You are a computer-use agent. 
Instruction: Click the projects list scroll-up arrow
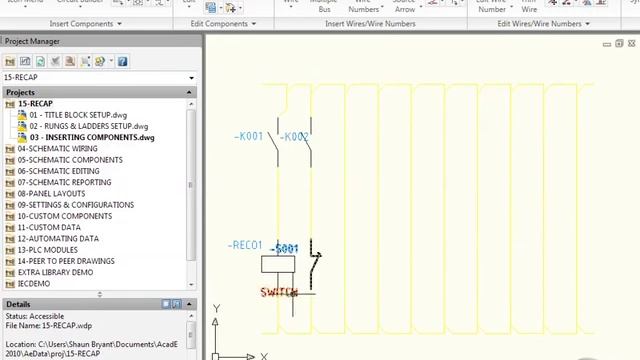pos(191,104)
